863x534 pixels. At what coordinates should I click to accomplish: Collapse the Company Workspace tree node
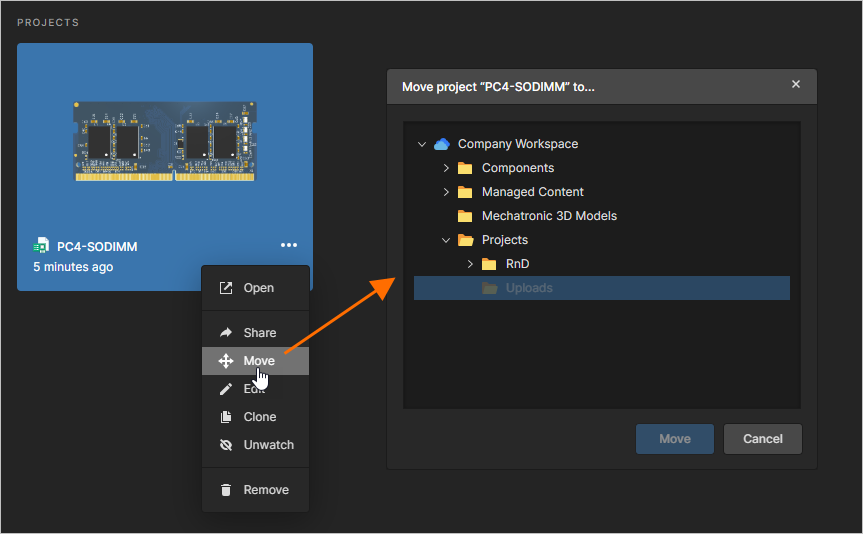[422, 144]
